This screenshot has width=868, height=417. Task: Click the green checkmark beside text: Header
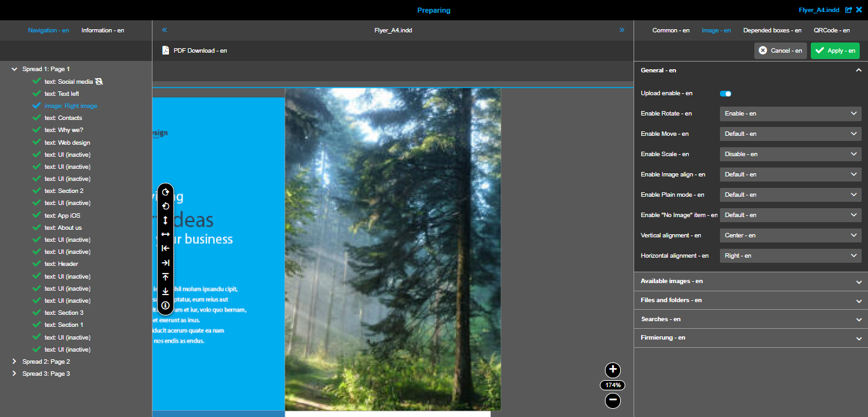36,263
